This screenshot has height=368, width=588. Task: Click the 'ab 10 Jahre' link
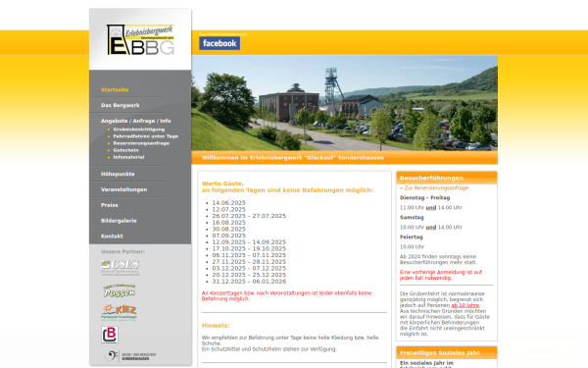point(465,305)
